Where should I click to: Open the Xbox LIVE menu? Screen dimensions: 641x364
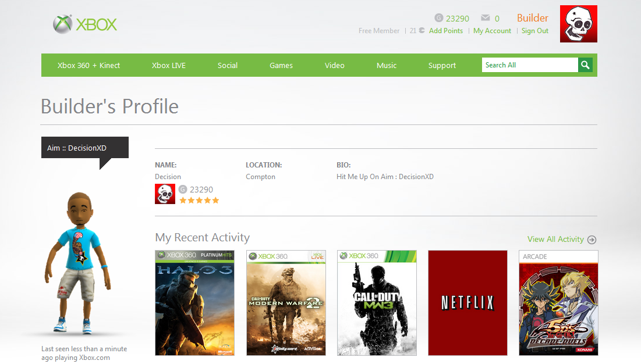coord(169,65)
